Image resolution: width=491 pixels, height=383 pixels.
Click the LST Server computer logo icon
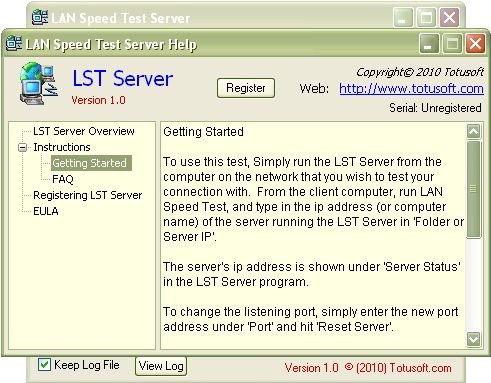39,83
